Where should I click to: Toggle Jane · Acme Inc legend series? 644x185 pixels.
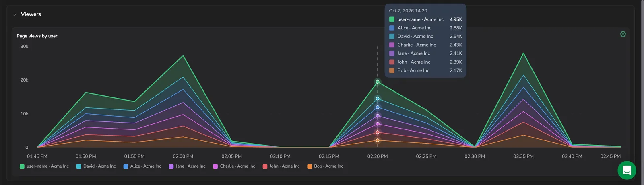click(x=187, y=166)
